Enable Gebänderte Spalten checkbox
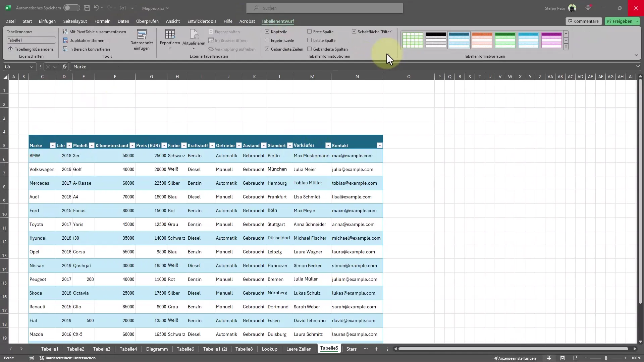 click(310, 49)
